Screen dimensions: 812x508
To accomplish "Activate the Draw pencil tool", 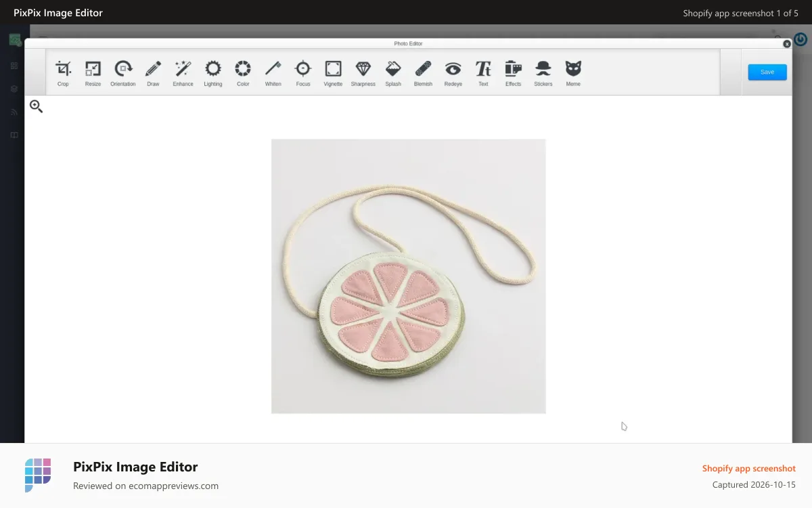I will pyautogui.click(x=153, y=73).
